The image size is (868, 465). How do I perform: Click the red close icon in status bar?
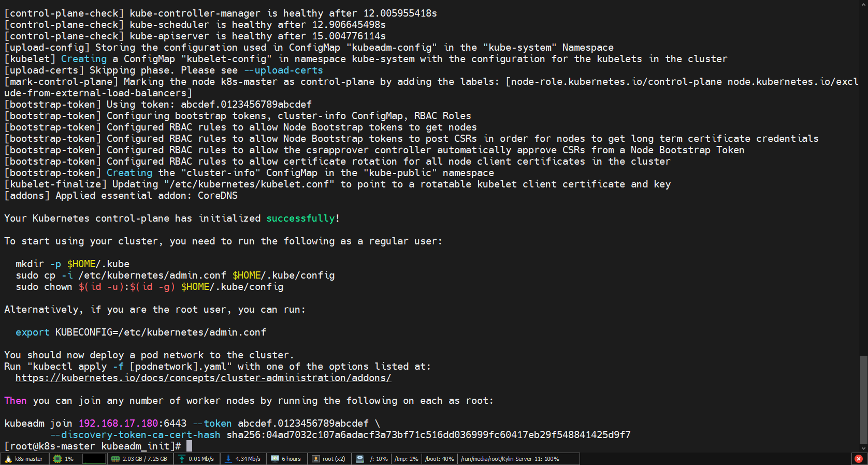pos(858,459)
